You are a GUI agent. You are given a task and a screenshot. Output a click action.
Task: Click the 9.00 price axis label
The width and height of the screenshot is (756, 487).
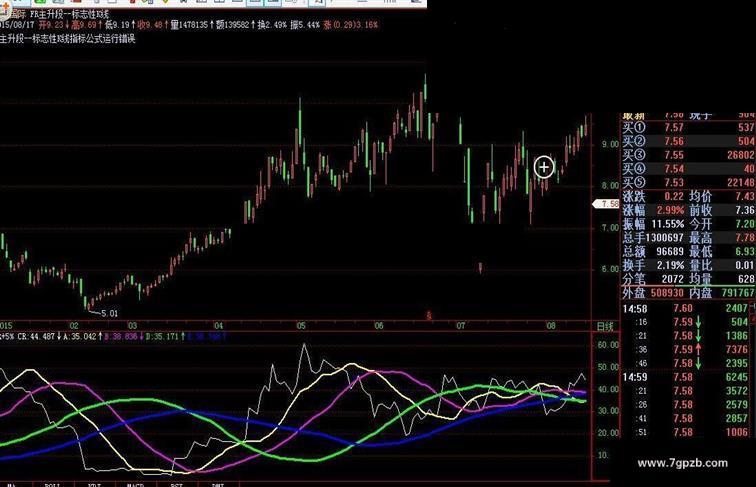pyautogui.click(x=610, y=144)
